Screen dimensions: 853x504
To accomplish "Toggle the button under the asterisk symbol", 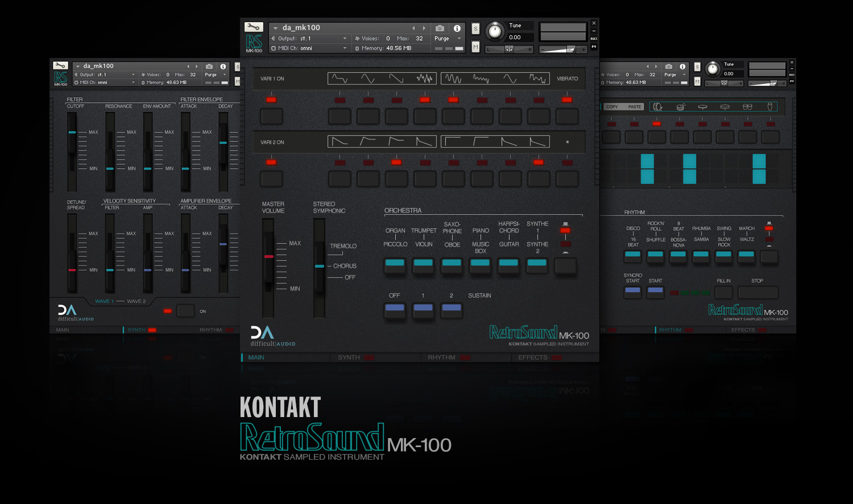I will point(567,179).
